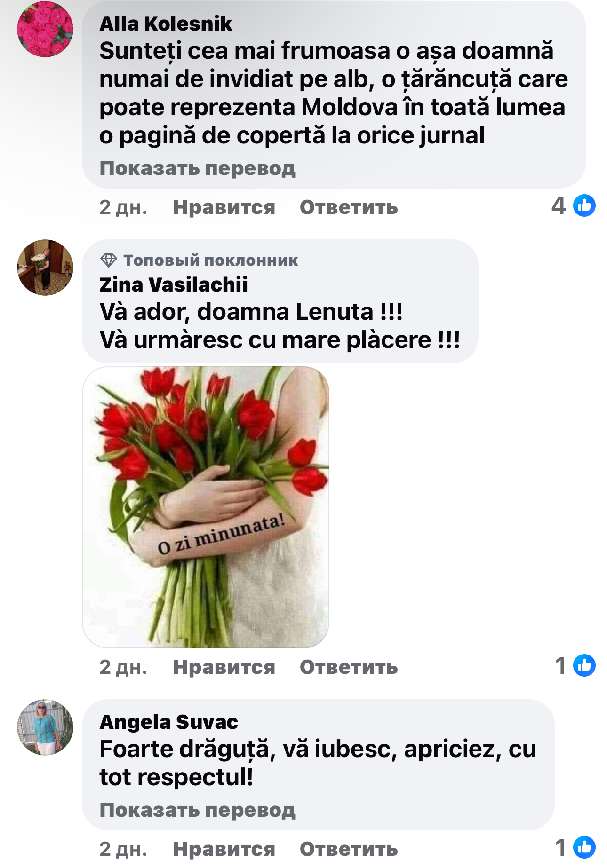Open Angela Suvac's profile picture
Screen dimensions: 607x868
(x=45, y=727)
